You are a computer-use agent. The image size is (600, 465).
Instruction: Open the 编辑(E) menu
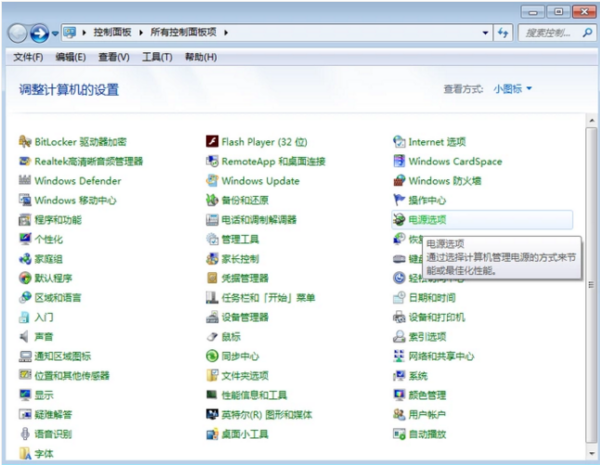[x=70, y=57]
